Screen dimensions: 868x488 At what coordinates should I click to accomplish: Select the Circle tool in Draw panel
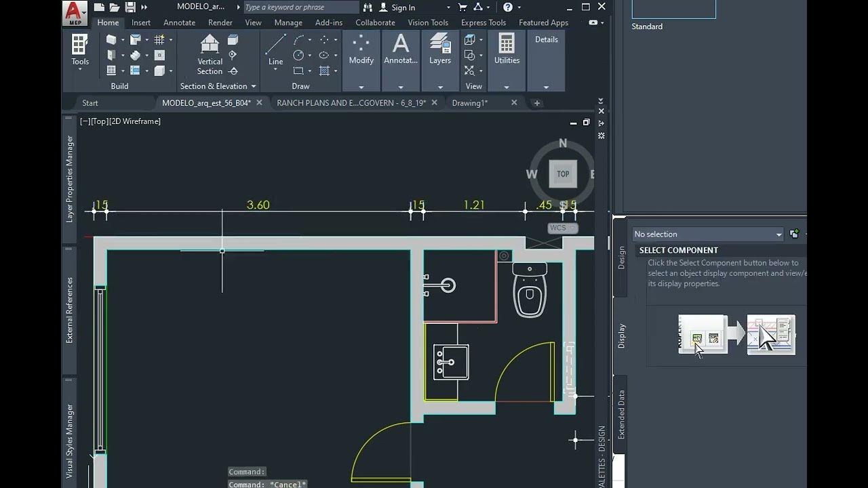[298, 56]
